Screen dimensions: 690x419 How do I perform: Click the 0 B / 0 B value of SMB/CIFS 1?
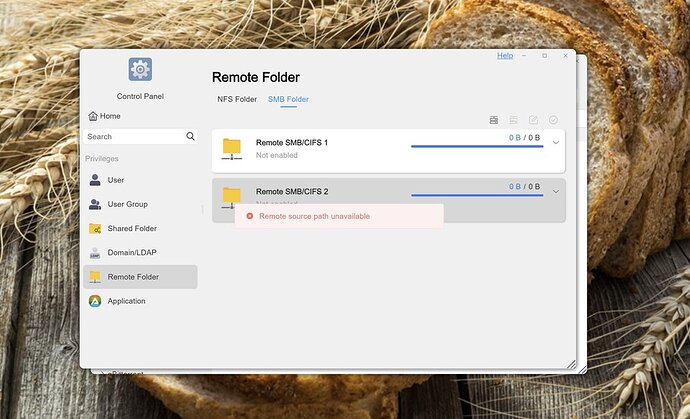524,138
